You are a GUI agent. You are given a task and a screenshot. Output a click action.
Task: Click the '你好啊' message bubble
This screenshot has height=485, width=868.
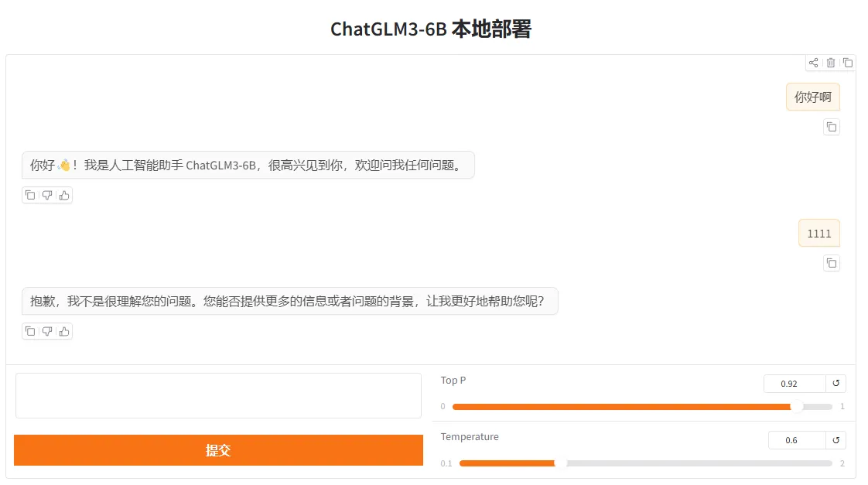(812, 97)
